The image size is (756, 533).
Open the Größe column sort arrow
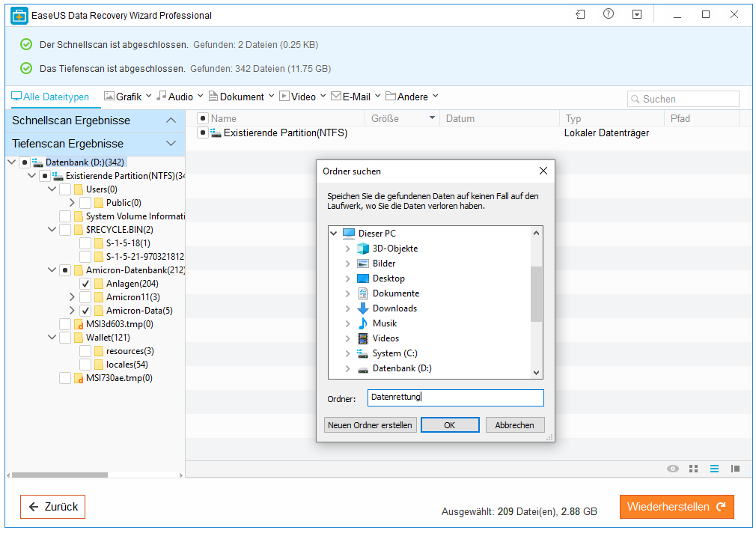(x=432, y=118)
